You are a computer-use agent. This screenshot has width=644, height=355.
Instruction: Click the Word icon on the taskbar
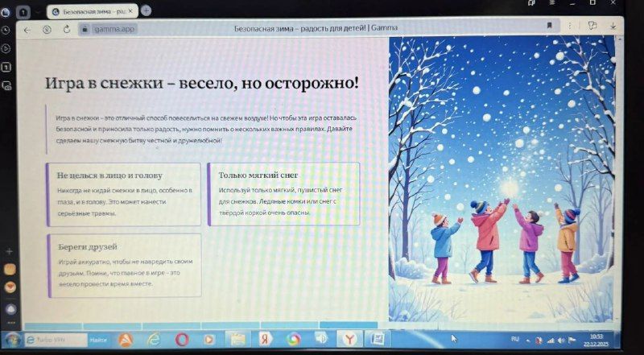pyautogui.click(x=377, y=338)
